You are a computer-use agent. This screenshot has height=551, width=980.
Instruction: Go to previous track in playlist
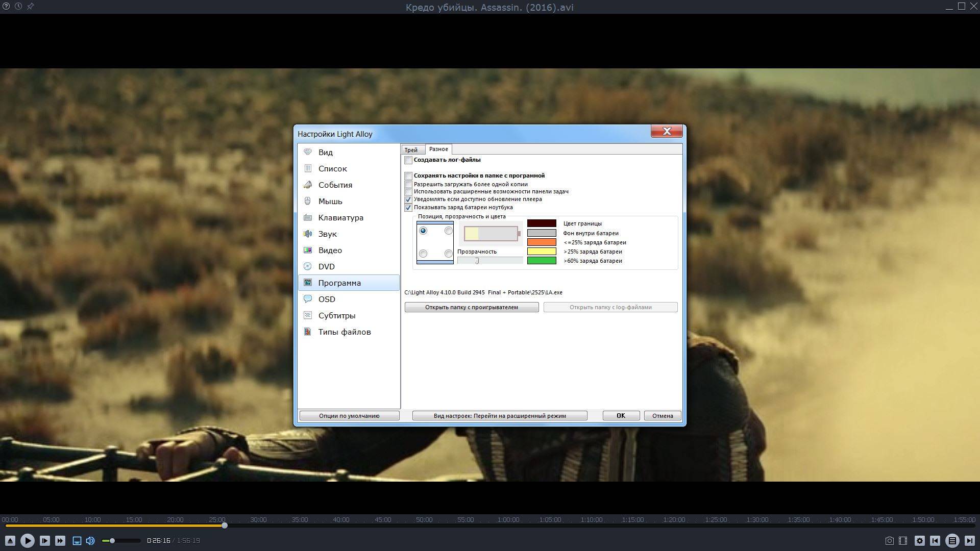[935, 541]
